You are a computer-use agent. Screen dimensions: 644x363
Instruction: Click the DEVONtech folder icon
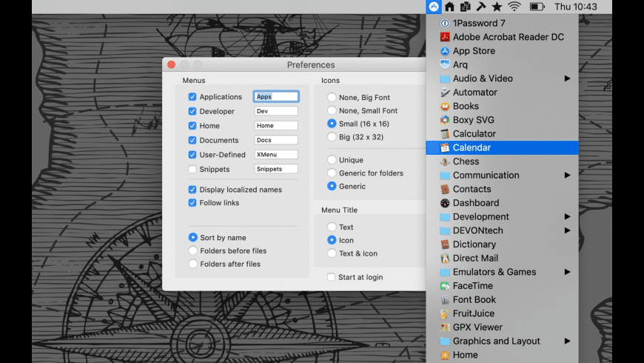(445, 230)
